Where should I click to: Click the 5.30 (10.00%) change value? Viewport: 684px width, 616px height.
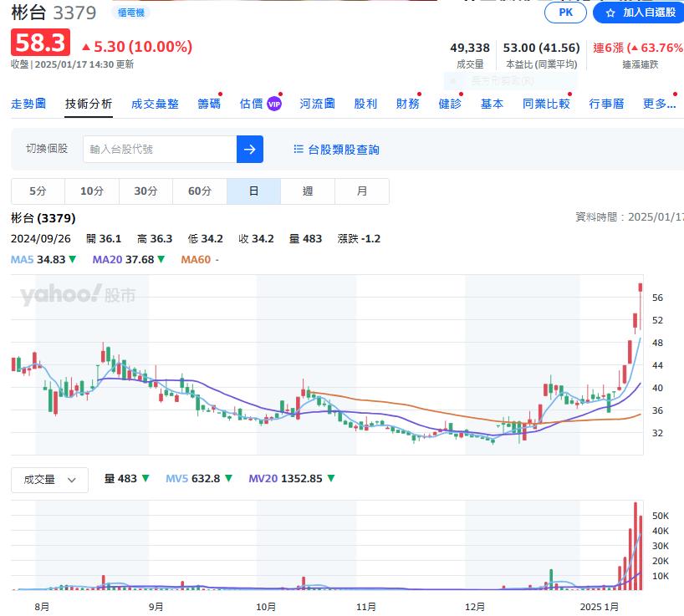point(137,47)
